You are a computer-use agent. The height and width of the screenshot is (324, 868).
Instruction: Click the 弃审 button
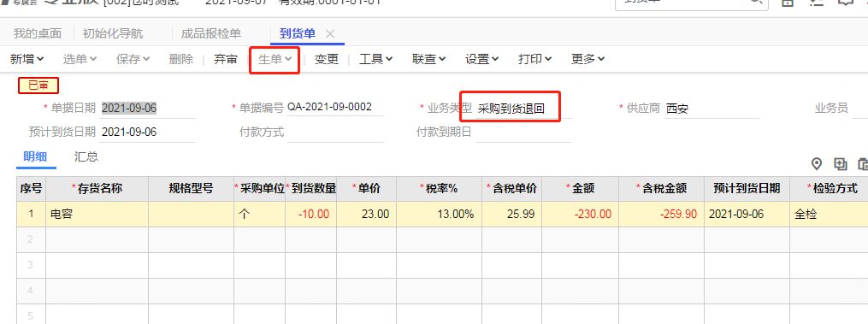[x=226, y=59]
